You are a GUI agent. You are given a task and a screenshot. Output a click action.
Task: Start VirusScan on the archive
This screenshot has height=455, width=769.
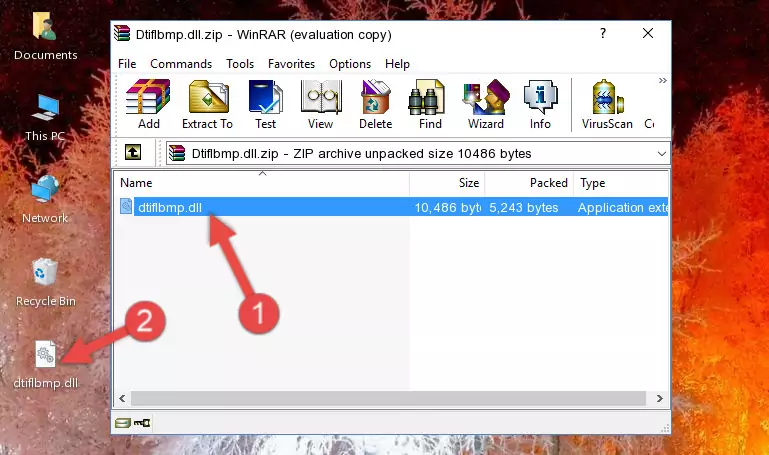[607, 104]
